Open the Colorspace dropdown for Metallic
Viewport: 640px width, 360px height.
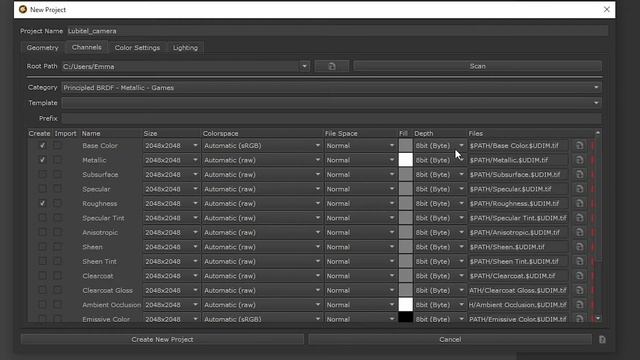coord(262,160)
